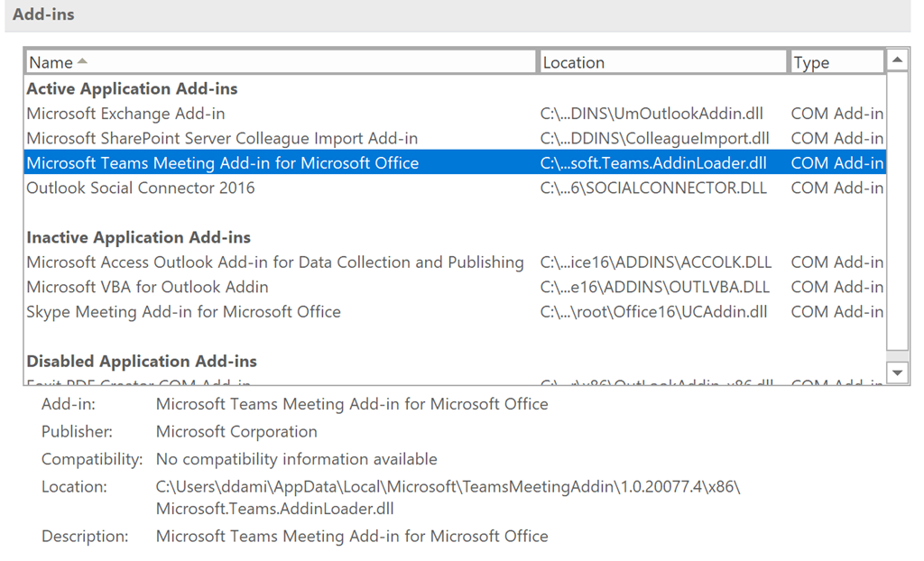The height and width of the screenshot is (561, 924).
Task: Click the Disabled Application Add-ins group heading
Action: [x=142, y=361]
